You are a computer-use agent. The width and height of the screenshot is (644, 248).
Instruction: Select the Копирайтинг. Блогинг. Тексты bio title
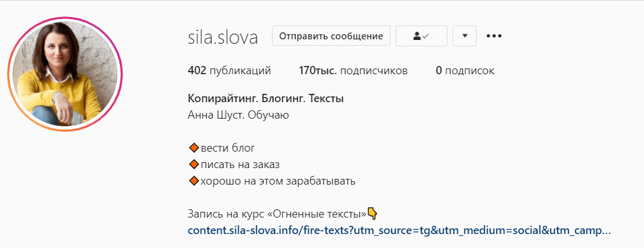[266, 99]
